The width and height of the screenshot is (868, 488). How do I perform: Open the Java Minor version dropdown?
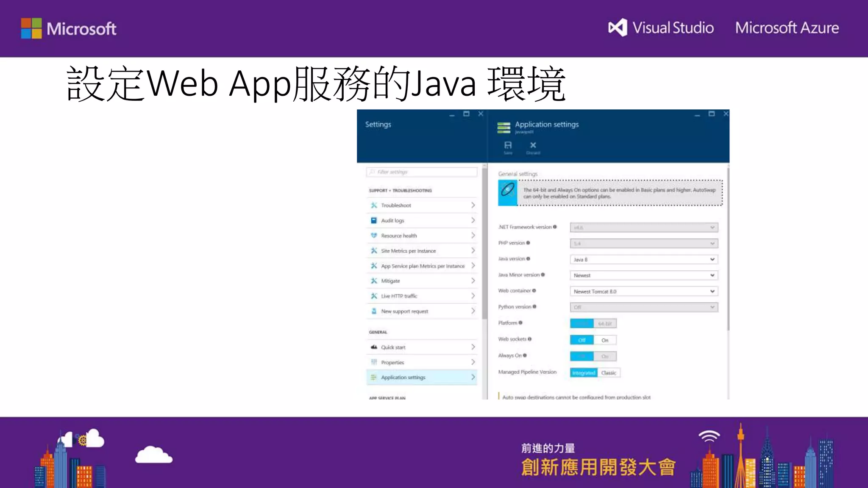point(644,275)
